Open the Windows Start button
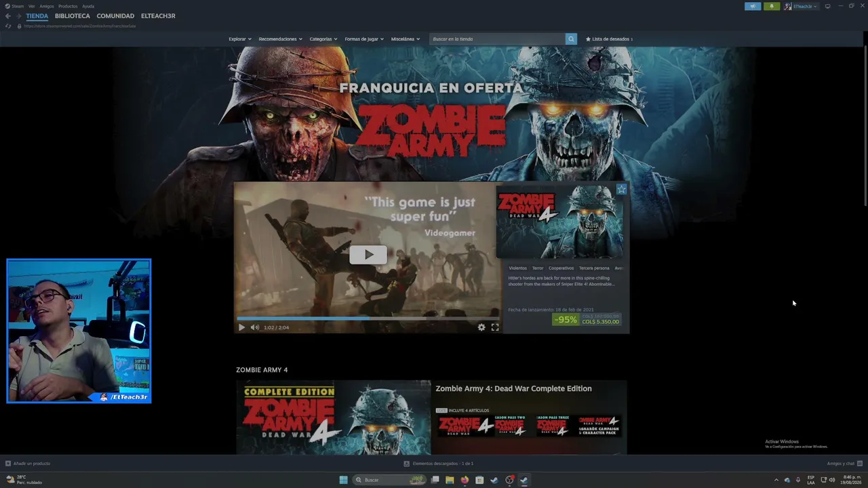Viewport: 868px width, 488px height. pos(343,480)
